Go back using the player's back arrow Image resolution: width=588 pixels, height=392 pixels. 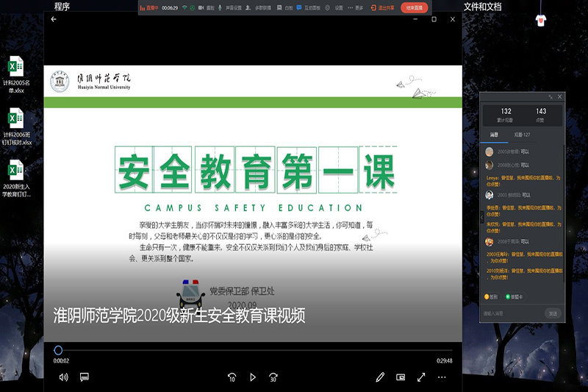pyautogui.click(x=54, y=19)
